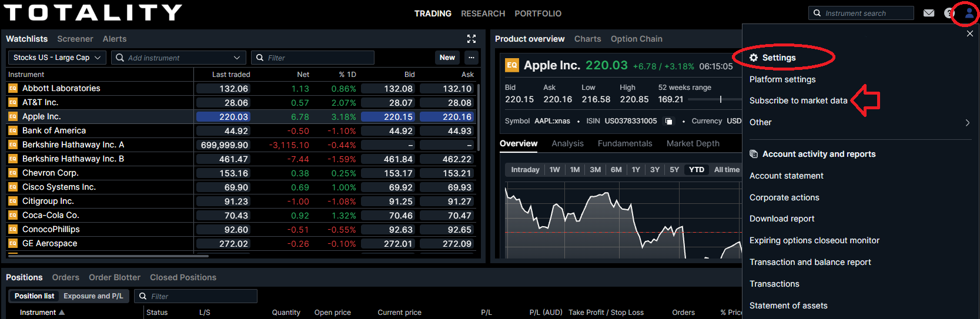Switch to the Position list view

click(x=34, y=296)
